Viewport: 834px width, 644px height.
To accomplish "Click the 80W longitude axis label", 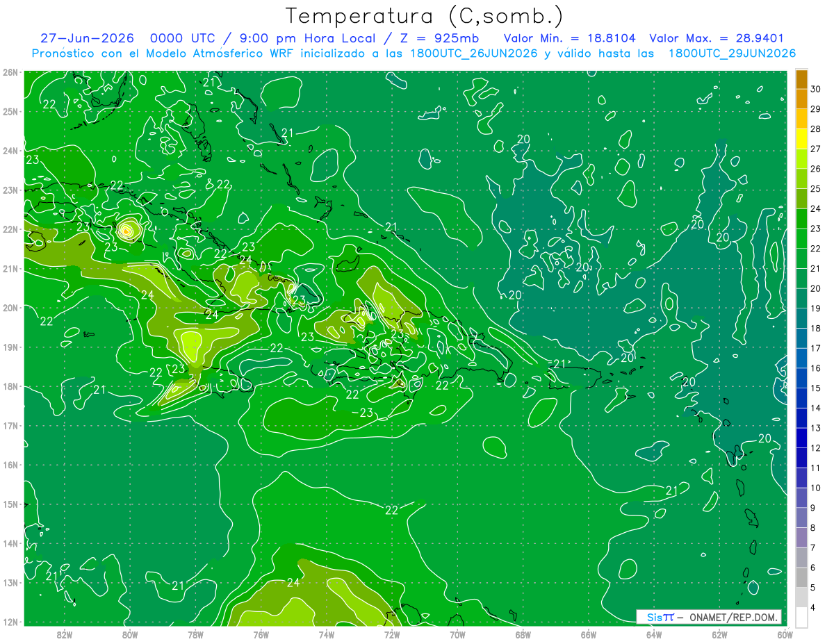I will click(x=130, y=634).
